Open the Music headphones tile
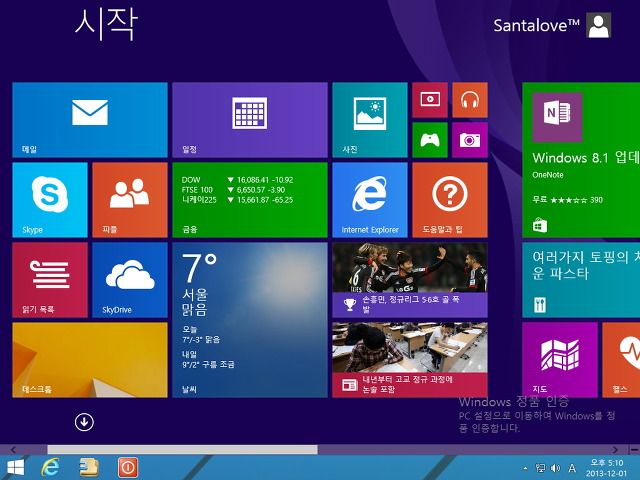Viewport: 640px width, 480px height. 470,100
